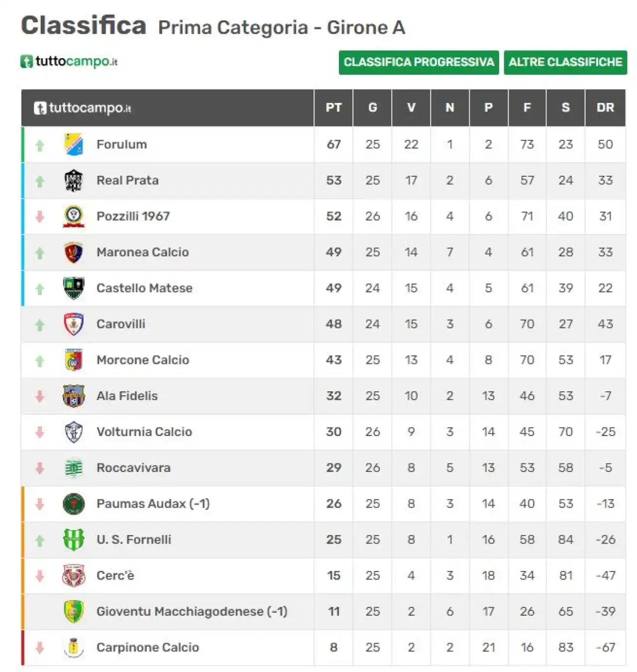Click the Forulum team crest icon

pyautogui.click(x=74, y=144)
